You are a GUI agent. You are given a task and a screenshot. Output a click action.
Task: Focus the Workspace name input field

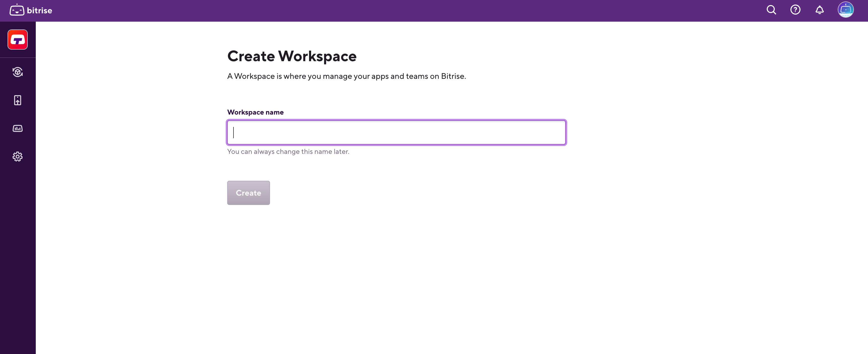point(396,132)
